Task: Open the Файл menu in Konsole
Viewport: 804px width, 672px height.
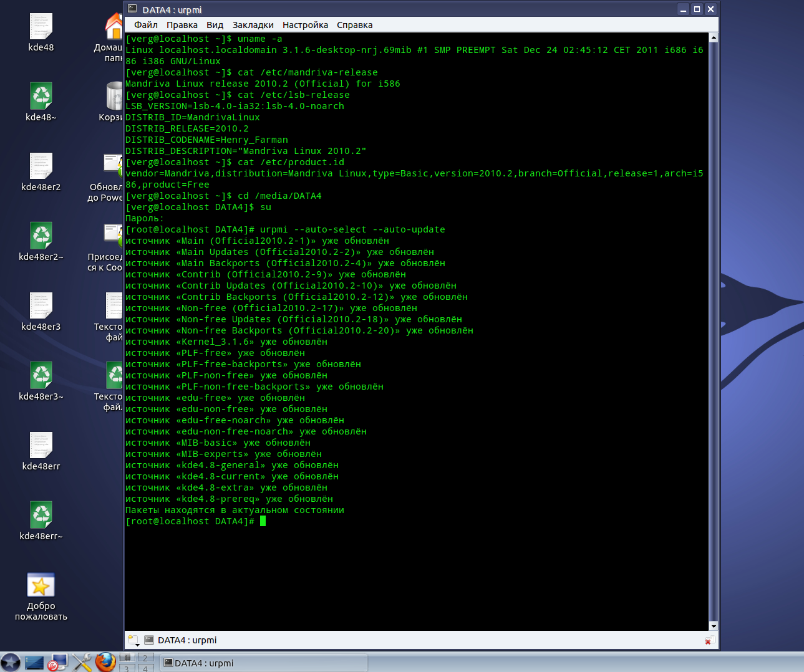Action: (x=146, y=25)
